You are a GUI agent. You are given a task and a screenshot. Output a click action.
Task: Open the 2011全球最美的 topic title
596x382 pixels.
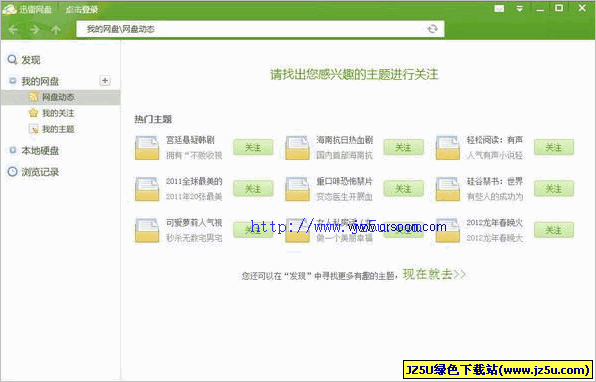tap(194, 181)
